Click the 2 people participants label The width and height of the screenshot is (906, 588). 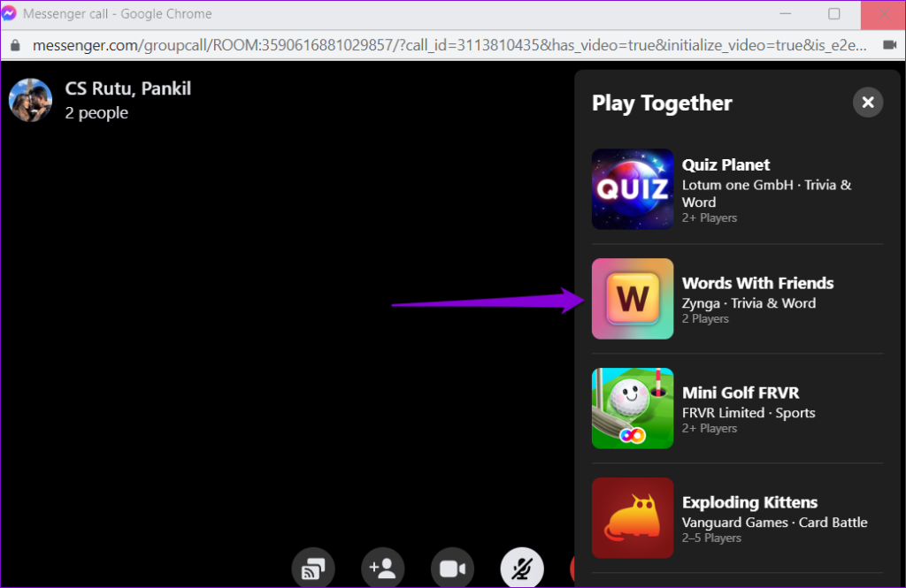click(96, 112)
